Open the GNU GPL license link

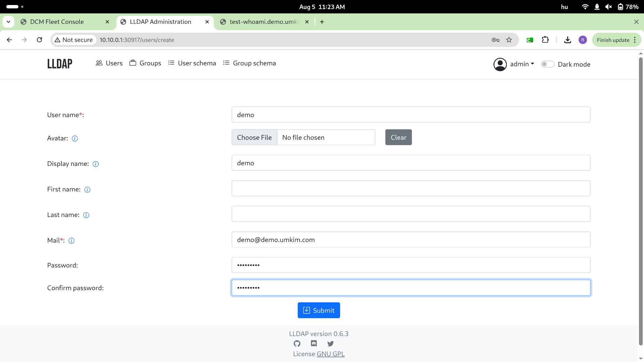coord(331,354)
